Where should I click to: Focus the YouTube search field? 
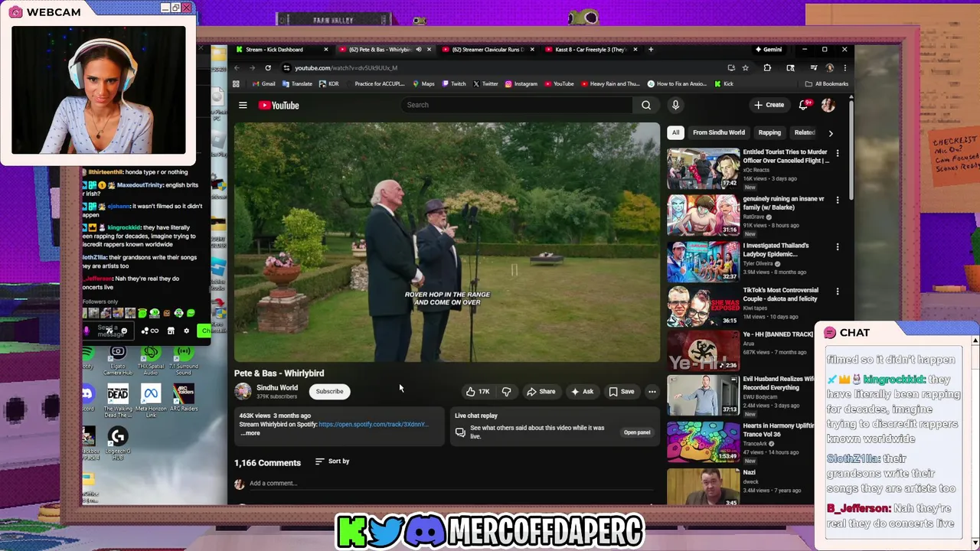(516, 105)
